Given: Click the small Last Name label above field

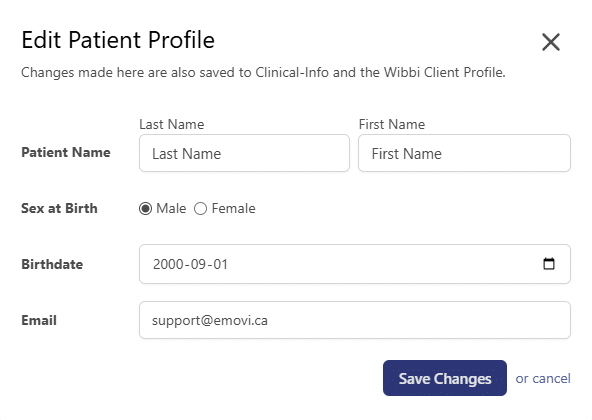Looking at the screenshot, I should (x=172, y=124).
